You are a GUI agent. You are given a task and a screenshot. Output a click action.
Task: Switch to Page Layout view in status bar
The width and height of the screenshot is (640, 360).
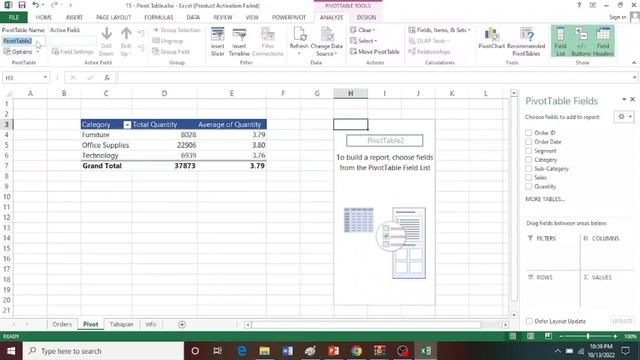[530, 336]
